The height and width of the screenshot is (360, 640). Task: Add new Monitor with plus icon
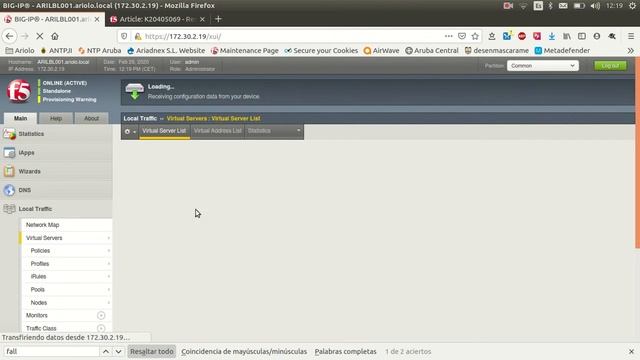pos(101,316)
